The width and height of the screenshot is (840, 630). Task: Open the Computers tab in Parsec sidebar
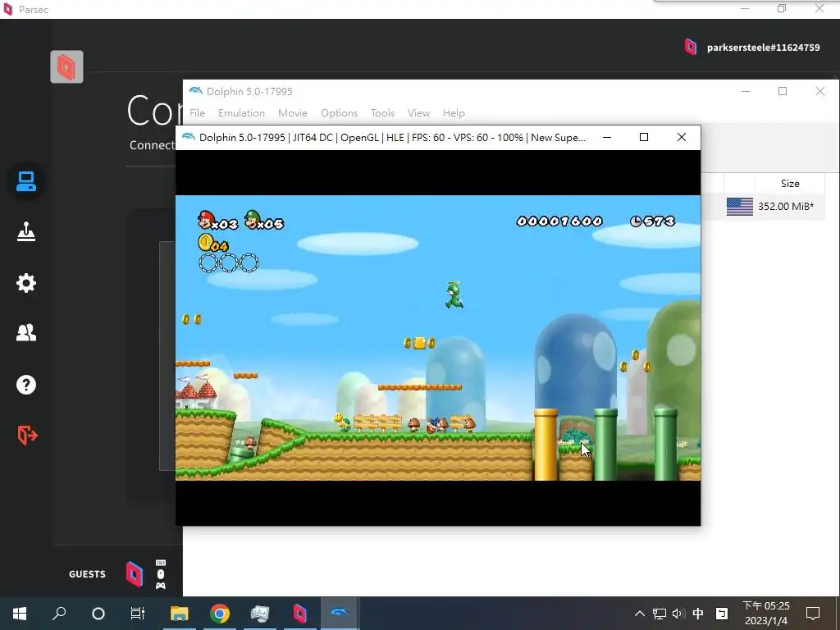(x=25, y=181)
